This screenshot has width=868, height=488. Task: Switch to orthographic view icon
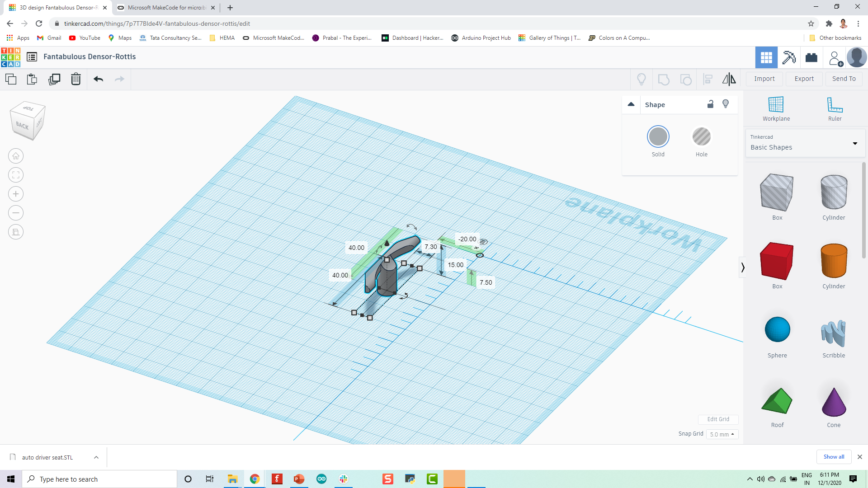tap(16, 232)
